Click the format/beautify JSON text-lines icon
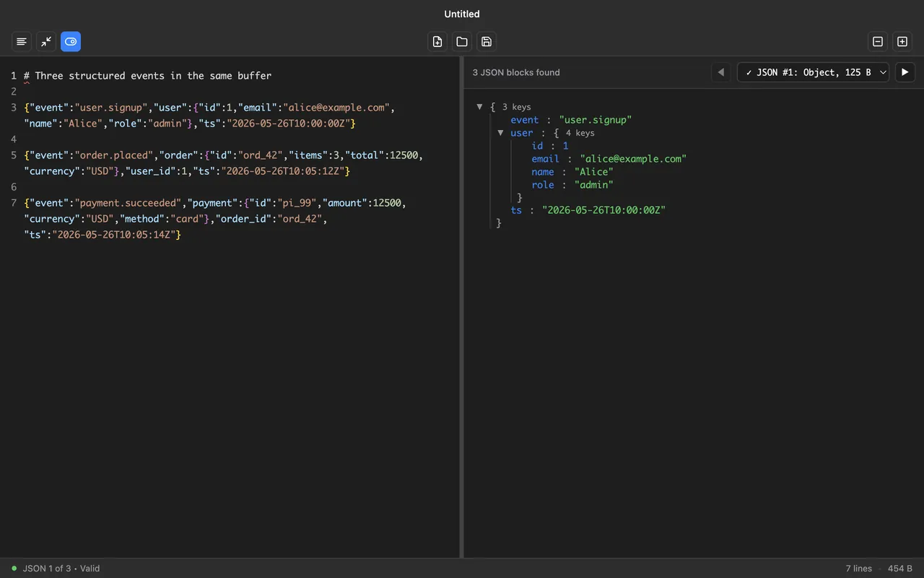Screen dimensions: 924x578 (x=22, y=42)
